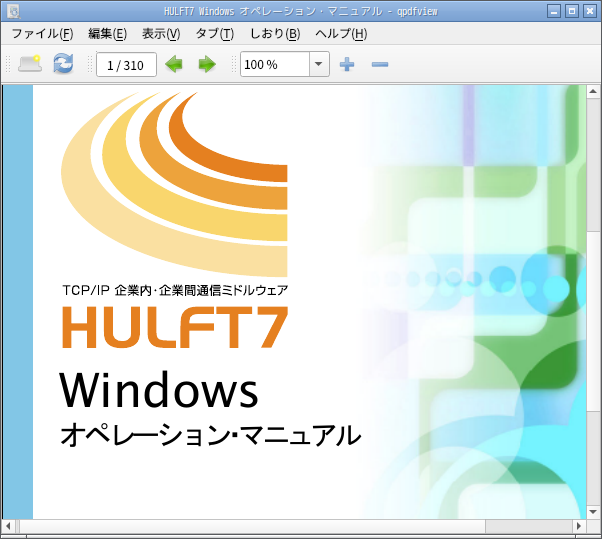Viewport: 602px width, 539px height.
Task: Open the 編集(E) menu
Action: coord(108,34)
